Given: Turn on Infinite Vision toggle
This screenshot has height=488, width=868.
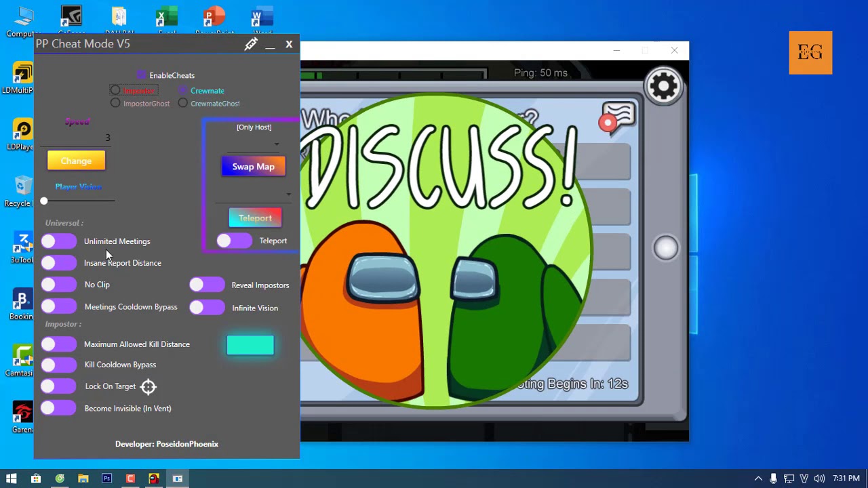Looking at the screenshot, I should click(x=207, y=308).
